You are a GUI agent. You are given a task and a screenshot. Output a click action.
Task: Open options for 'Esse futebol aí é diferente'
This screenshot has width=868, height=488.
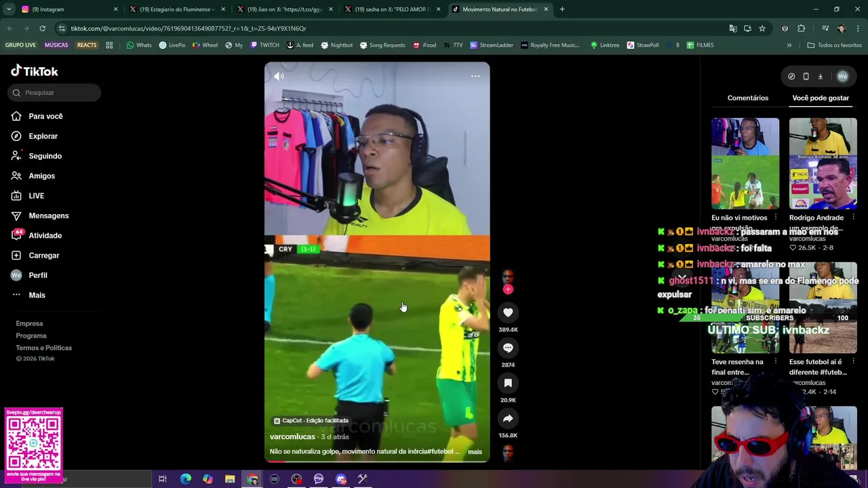(853, 362)
